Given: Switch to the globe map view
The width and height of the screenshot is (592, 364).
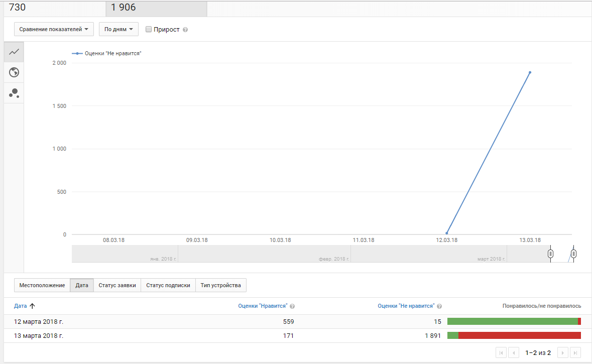Looking at the screenshot, I should (x=14, y=72).
